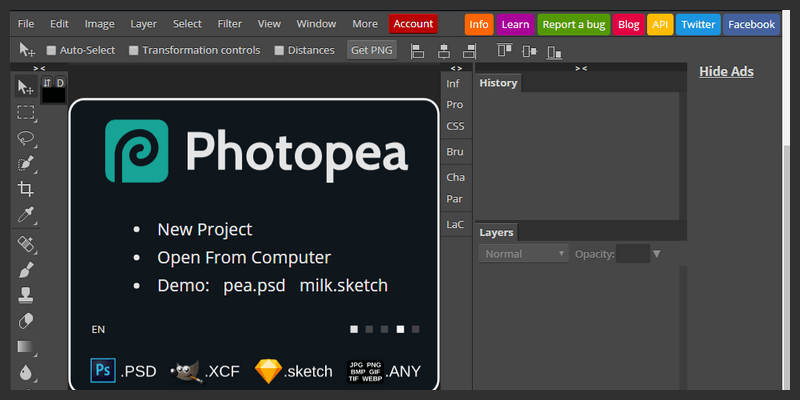This screenshot has height=400, width=800.
Task: Check the Distances option
Action: [x=279, y=50]
